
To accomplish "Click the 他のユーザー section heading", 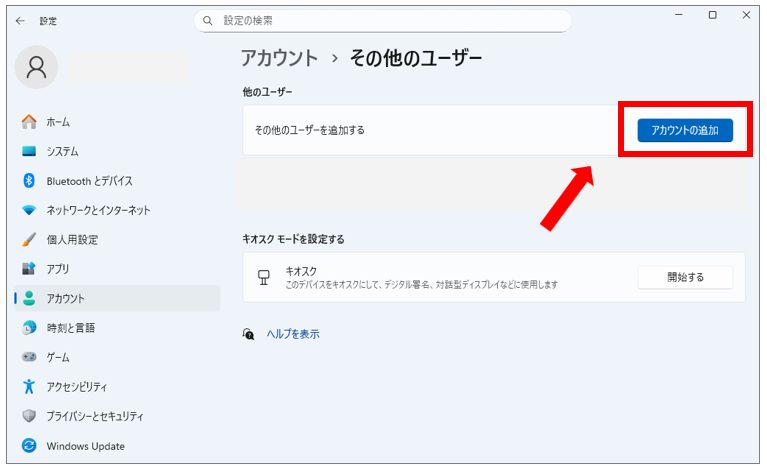I will tap(268, 92).
